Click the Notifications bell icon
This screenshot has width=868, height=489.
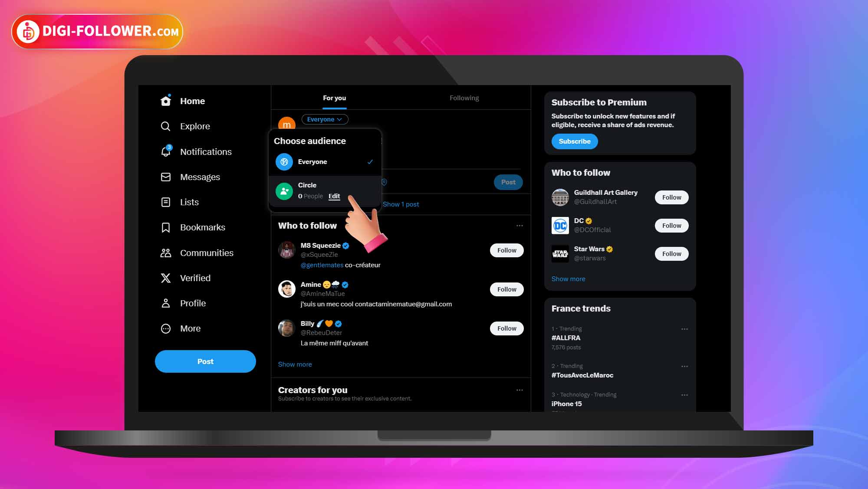pos(166,151)
